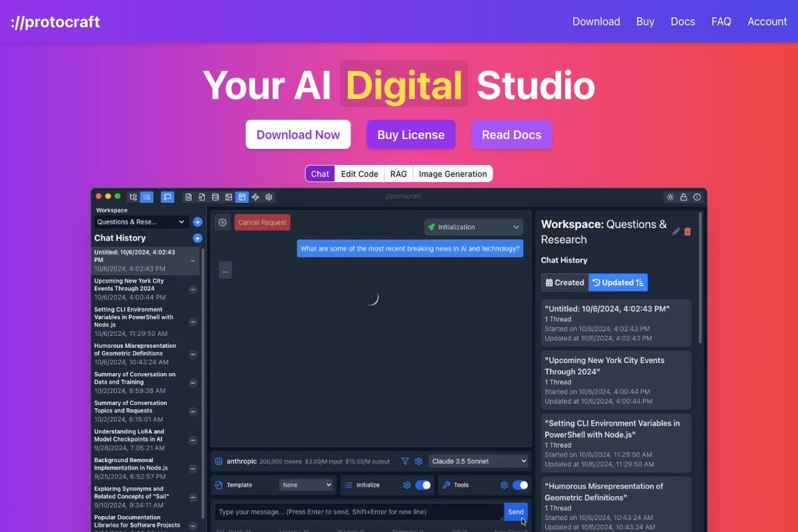Open settings gear in app toolbar

click(x=269, y=197)
